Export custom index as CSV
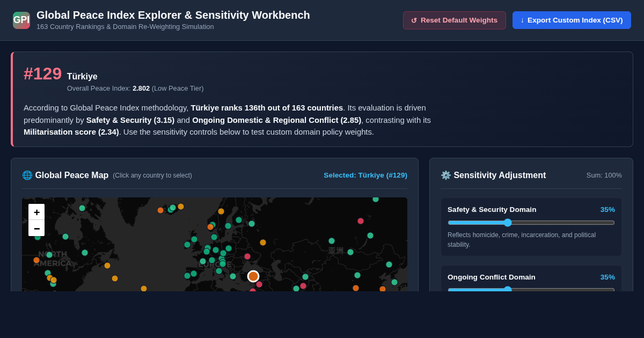 (572, 20)
